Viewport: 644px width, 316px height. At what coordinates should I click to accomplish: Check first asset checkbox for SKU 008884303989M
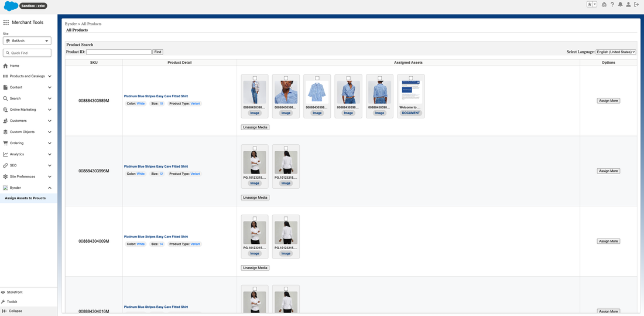coord(255,78)
